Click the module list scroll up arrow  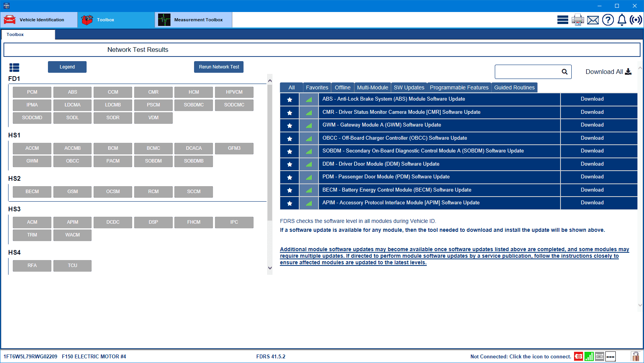tap(270, 81)
